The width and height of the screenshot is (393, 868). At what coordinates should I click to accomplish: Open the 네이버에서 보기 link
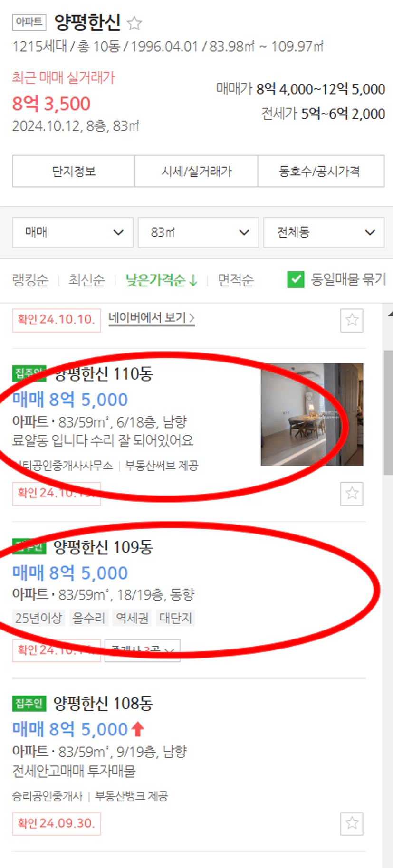click(x=152, y=317)
